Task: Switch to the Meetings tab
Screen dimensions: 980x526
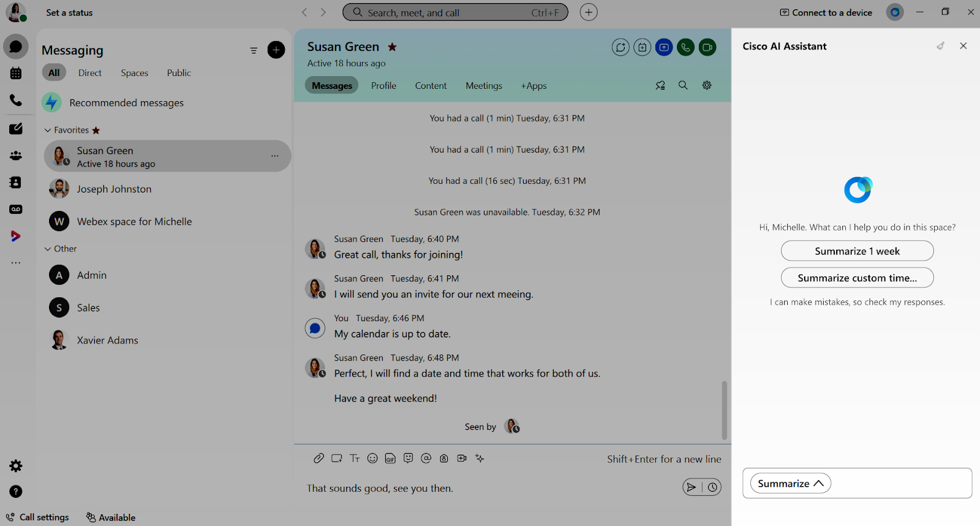Action: tap(484, 86)
